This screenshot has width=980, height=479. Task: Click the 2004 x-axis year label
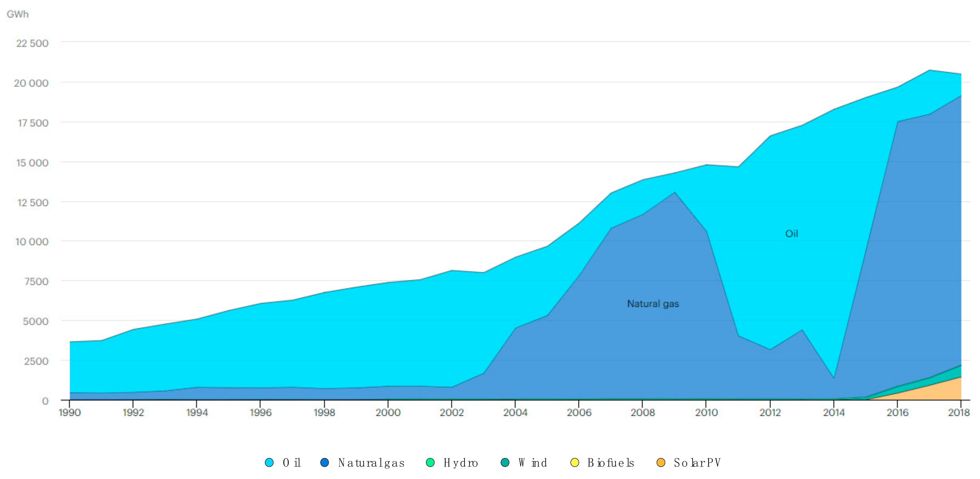coord(515,413)
